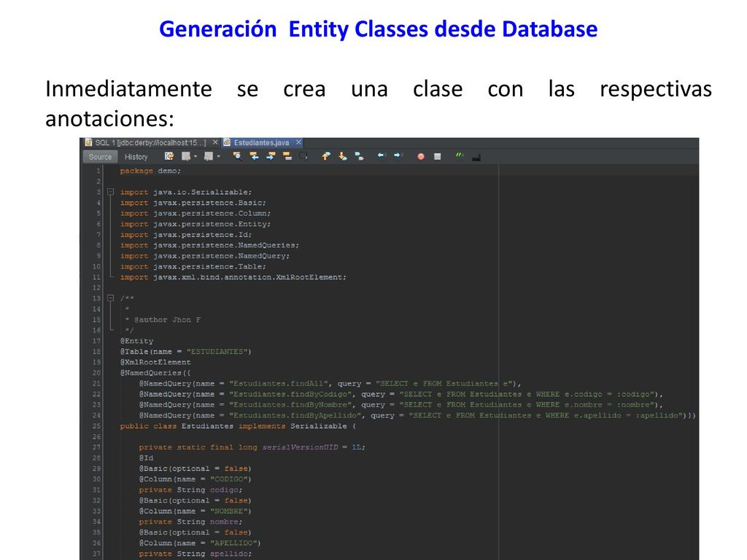
Task: Click the Comment lines icon
Action: (x=460, y=155)
